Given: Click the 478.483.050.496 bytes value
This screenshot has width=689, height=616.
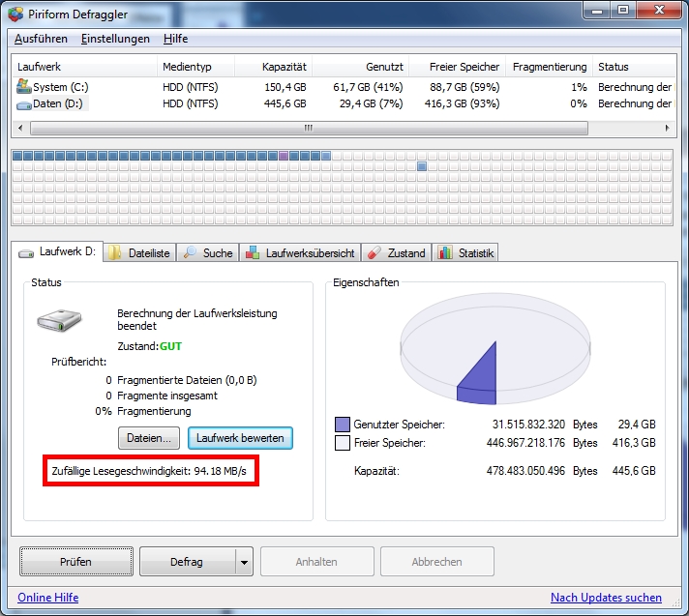Looking at the screenshot, I should tap(526, 471).
